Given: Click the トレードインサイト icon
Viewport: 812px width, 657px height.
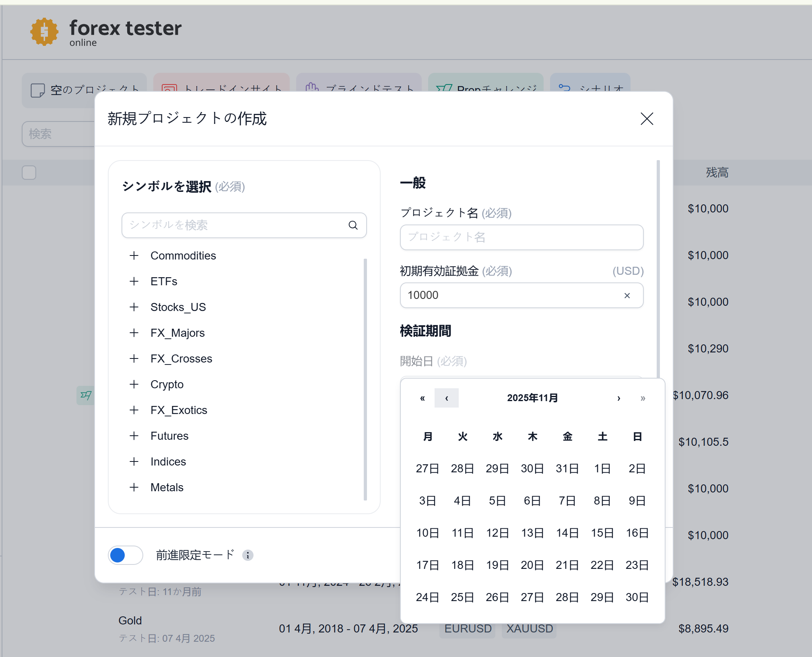Looking at the screenshot, I should pos(169,89).
